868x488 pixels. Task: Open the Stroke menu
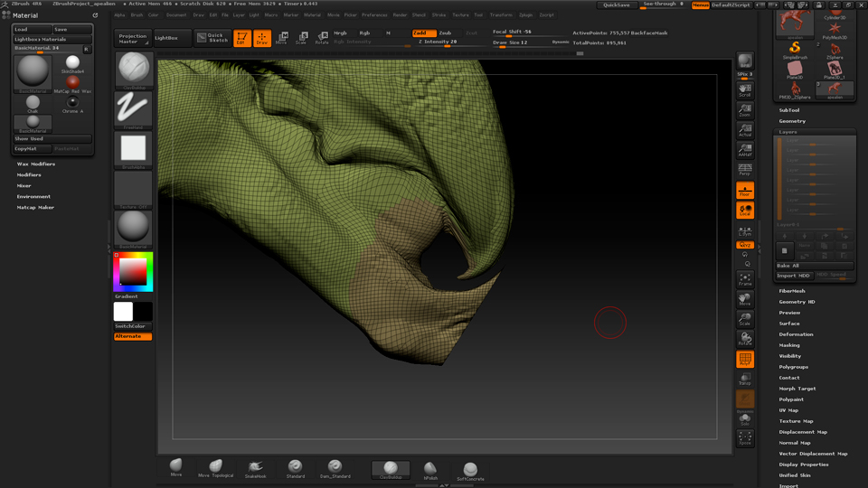click(x=439, y=15)
